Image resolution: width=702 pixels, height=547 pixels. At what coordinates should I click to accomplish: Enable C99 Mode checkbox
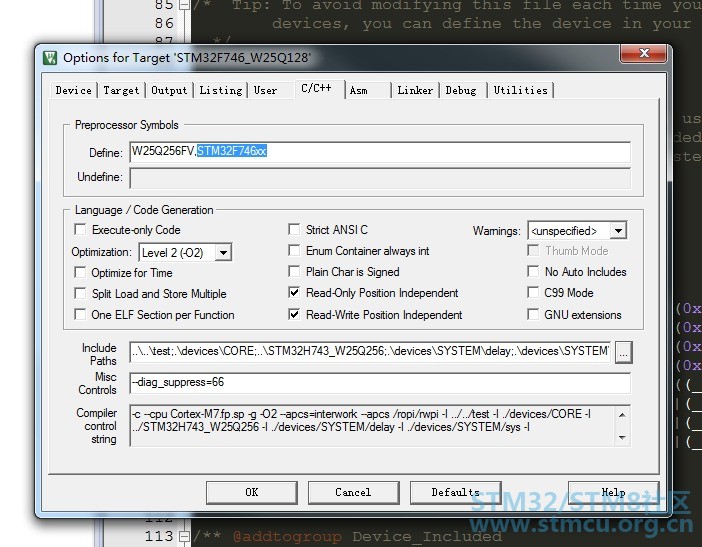click(x=533, y=293)
